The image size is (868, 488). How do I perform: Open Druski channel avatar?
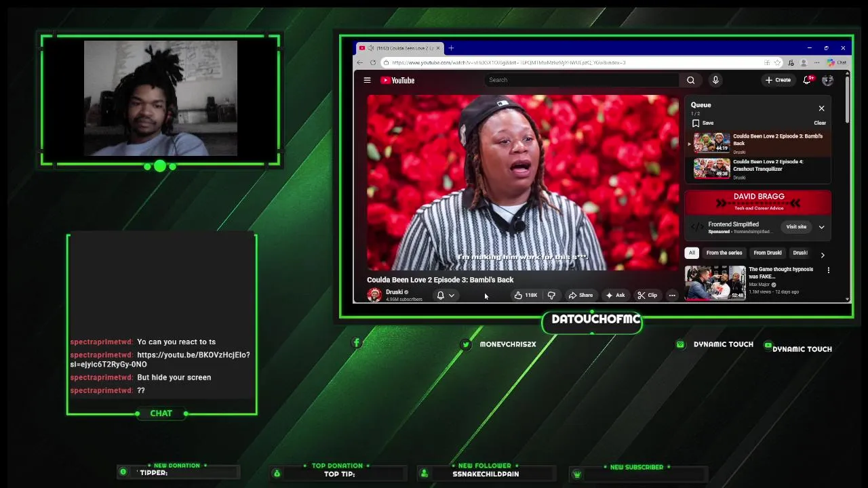(374, 295)
